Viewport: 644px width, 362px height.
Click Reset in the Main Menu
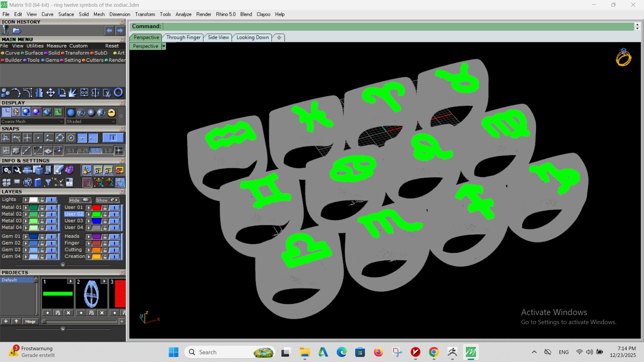[112, 46]
